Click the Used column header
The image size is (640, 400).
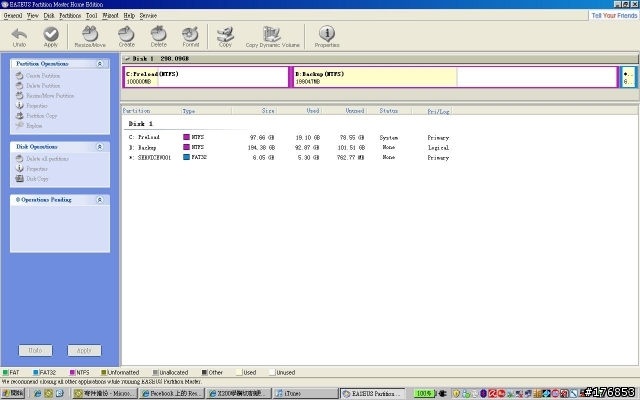(300, 111)
